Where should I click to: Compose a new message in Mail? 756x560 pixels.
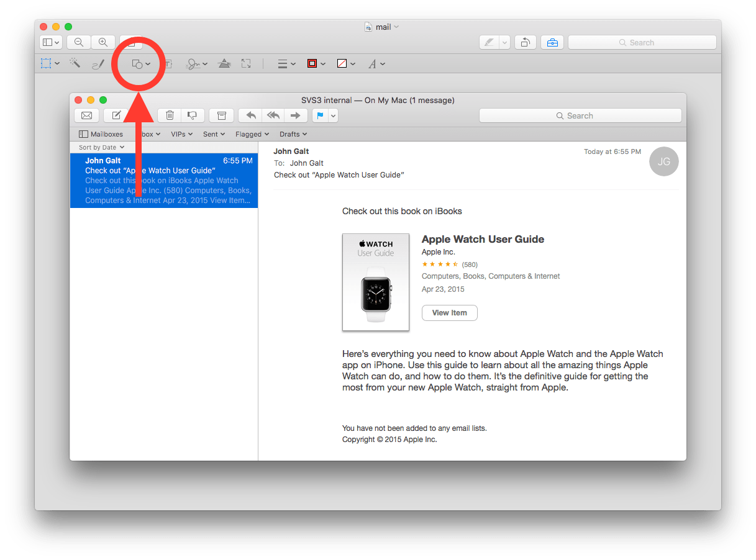116,115
